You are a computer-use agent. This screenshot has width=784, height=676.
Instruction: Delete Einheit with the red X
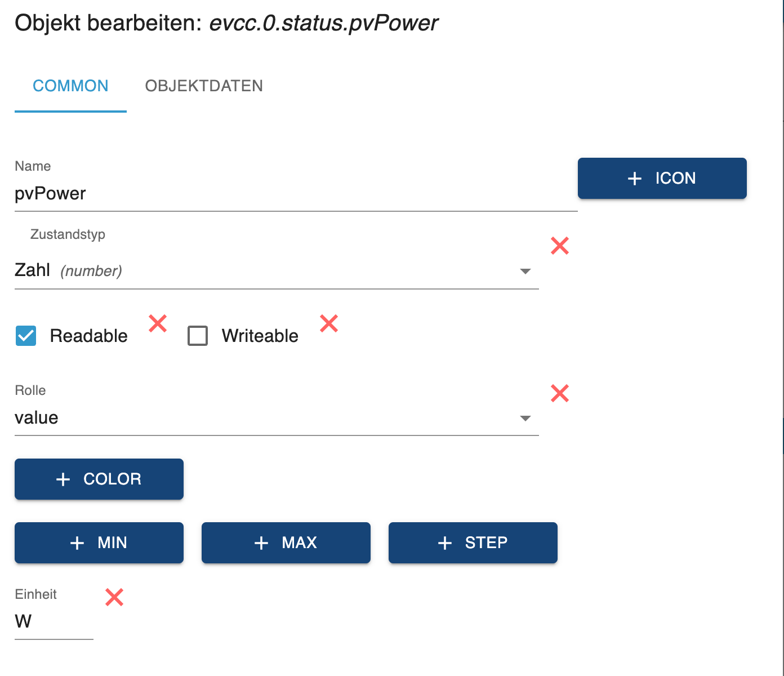114,597
